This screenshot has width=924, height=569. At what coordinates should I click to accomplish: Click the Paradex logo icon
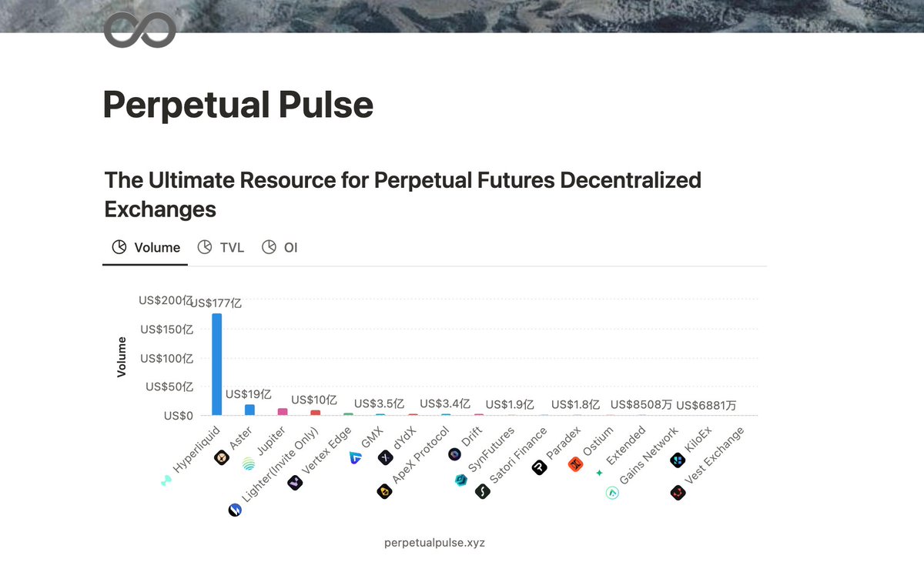coord(539,467)
